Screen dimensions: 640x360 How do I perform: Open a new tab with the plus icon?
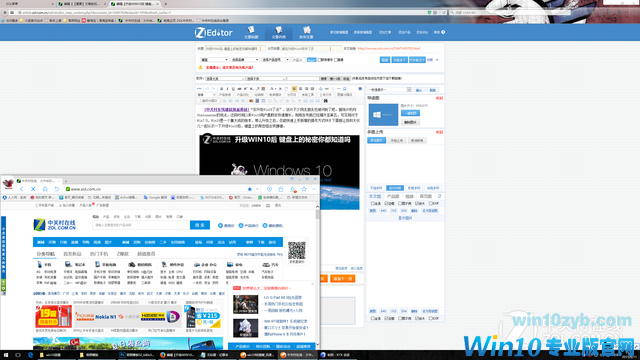pyautogui.click(x=66, y=181)
